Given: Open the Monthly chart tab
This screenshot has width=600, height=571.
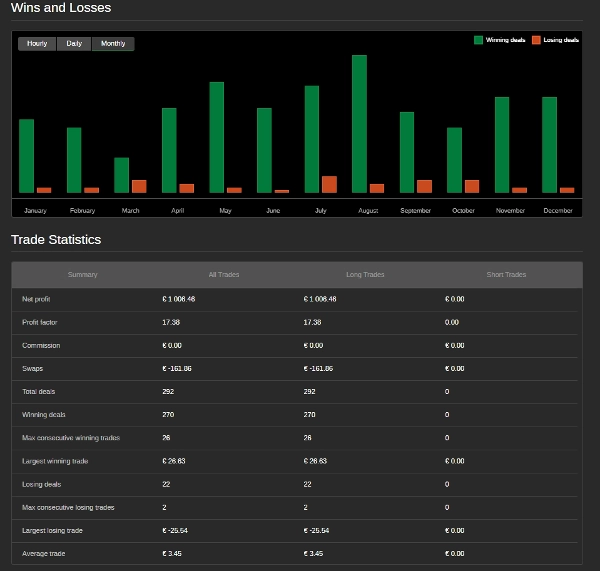Looking at the screenshot, I should (x=113, y=44).
